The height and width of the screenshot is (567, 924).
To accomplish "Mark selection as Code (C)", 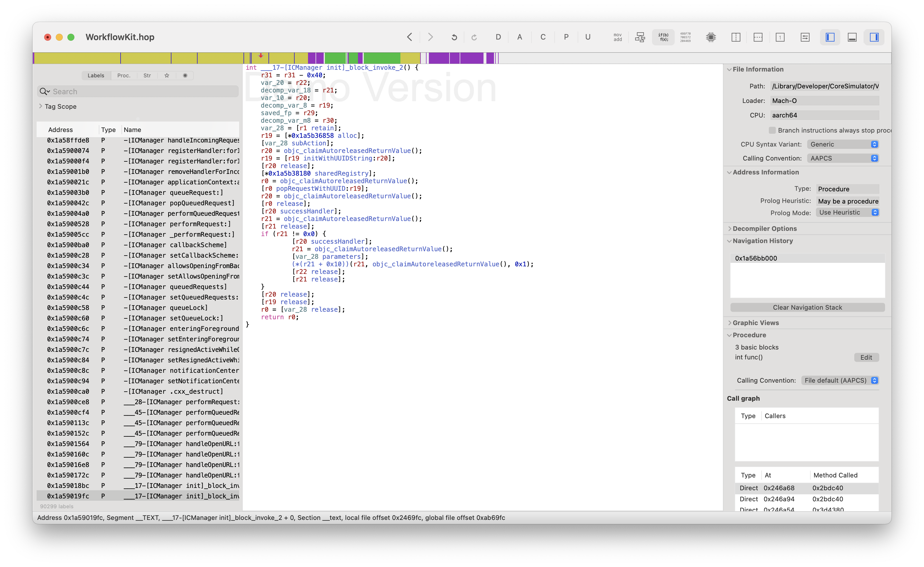I will click(x=542, y=37).
